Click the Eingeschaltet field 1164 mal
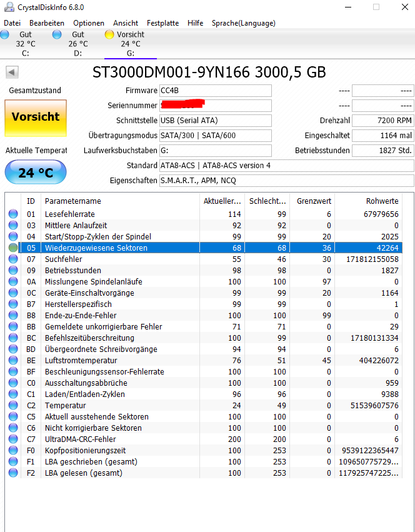This screenshot has width=415, height=532. pyautogui.click(x=382, y=136)
